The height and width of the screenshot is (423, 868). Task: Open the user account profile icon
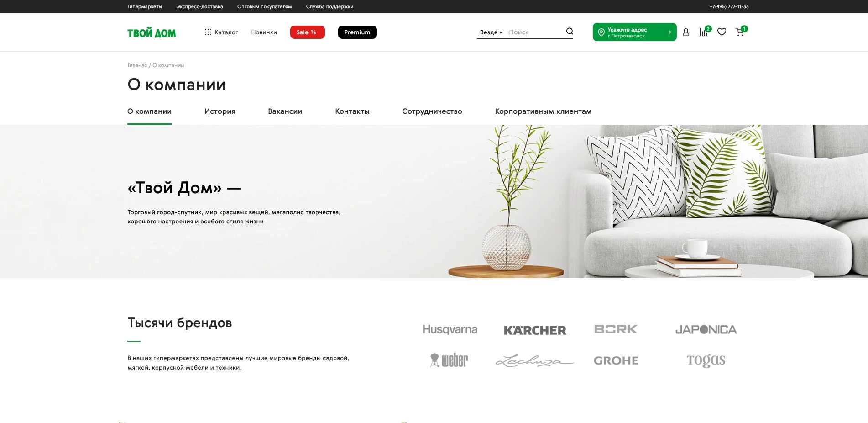pos(686,32)
